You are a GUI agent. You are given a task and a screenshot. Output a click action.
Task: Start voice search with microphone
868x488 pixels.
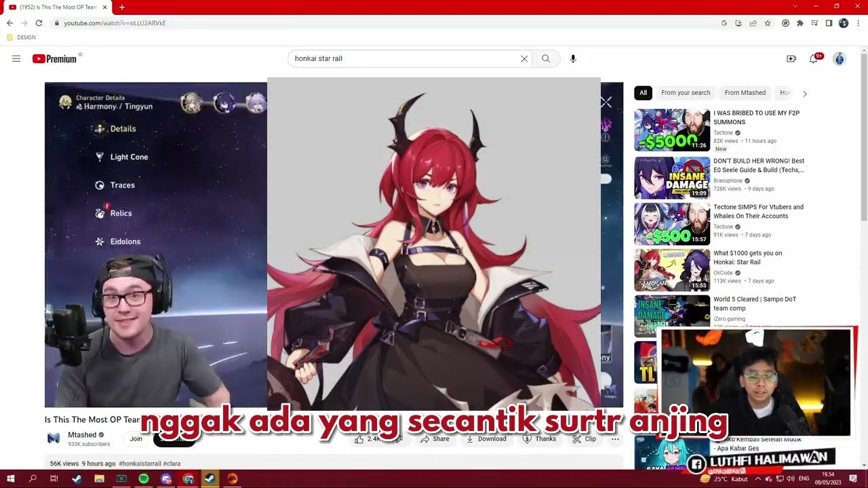(573, 59)
